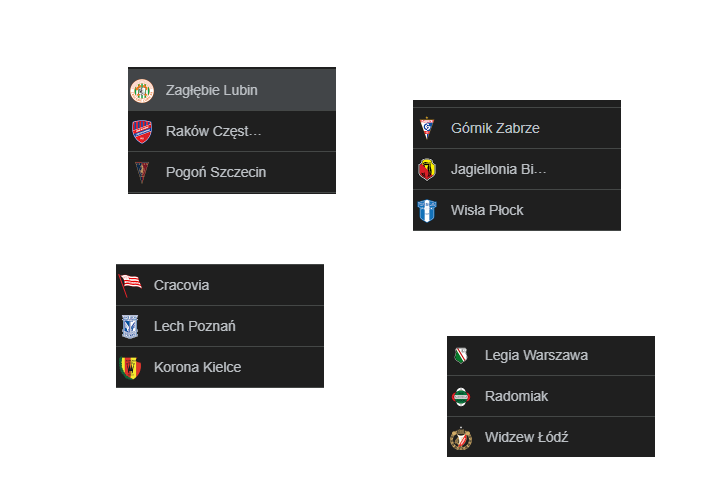Click the Korona Kielce crest icon
709x497 pixels.
[x=130, y=367]
